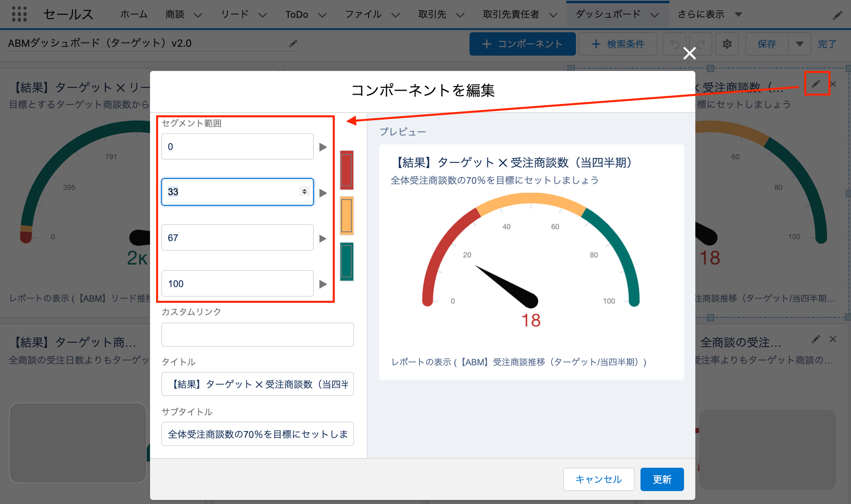The width and height of the screenshot is (851, 504).
Task: Click pencil icon next to dashboard name
Action: (293, 44)
